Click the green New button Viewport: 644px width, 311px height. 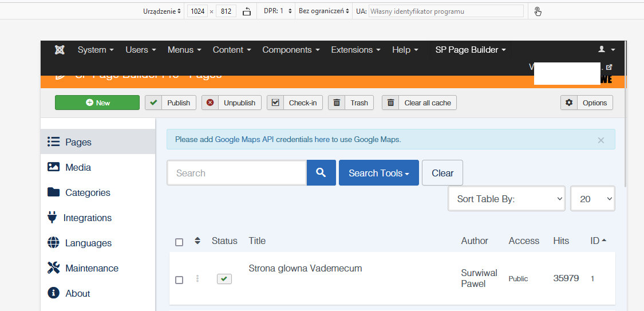click(x=97, y=103)
